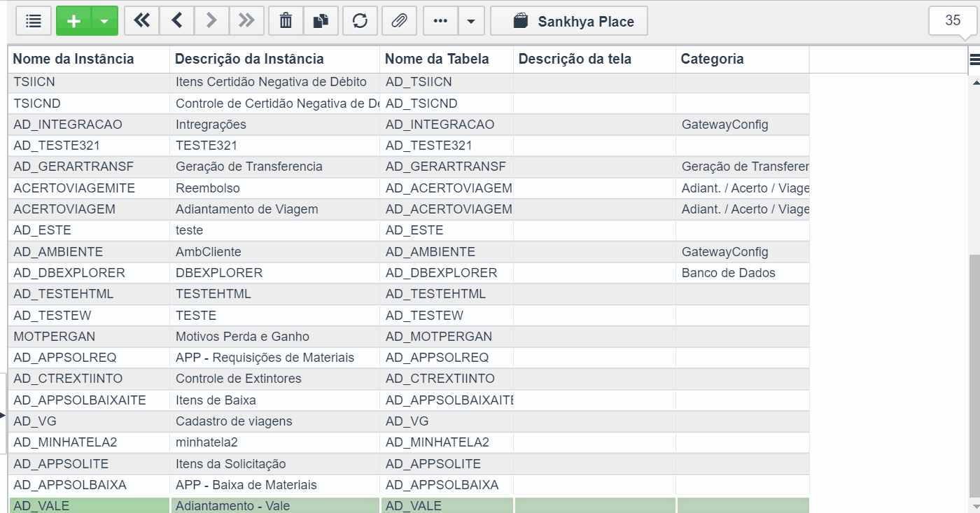Click APP - Requisições de Materiais cell

pos(275,358)
